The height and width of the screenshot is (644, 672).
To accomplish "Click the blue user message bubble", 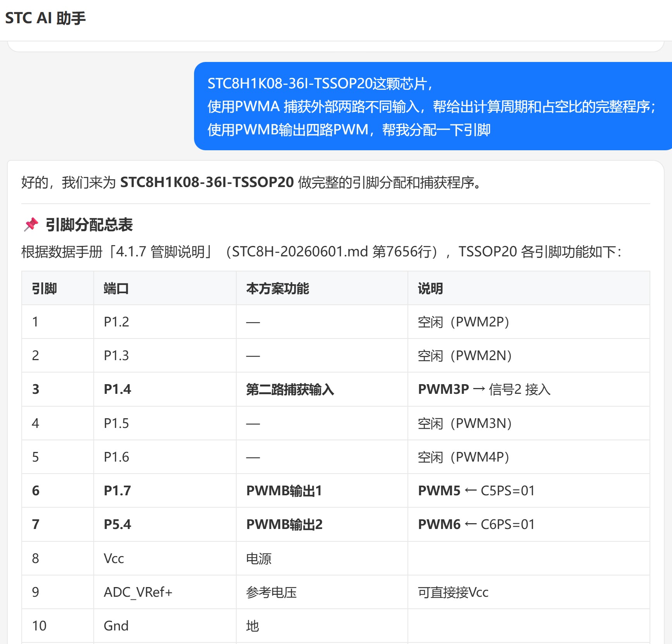I will (433, 106).
